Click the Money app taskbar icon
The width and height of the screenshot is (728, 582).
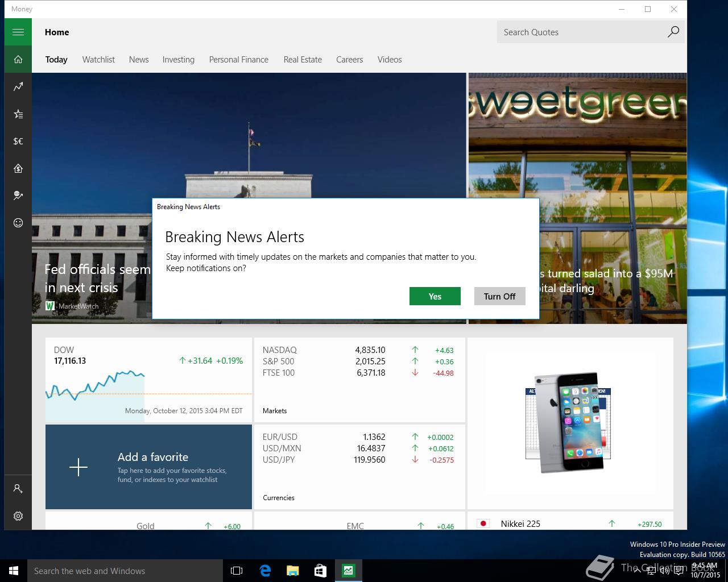[x=348, y=571]
